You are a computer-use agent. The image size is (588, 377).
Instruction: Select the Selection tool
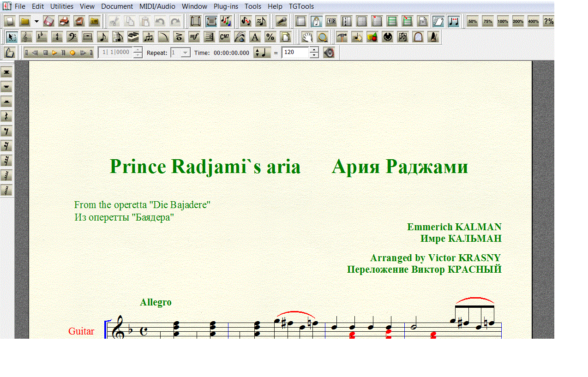point(11,37)
